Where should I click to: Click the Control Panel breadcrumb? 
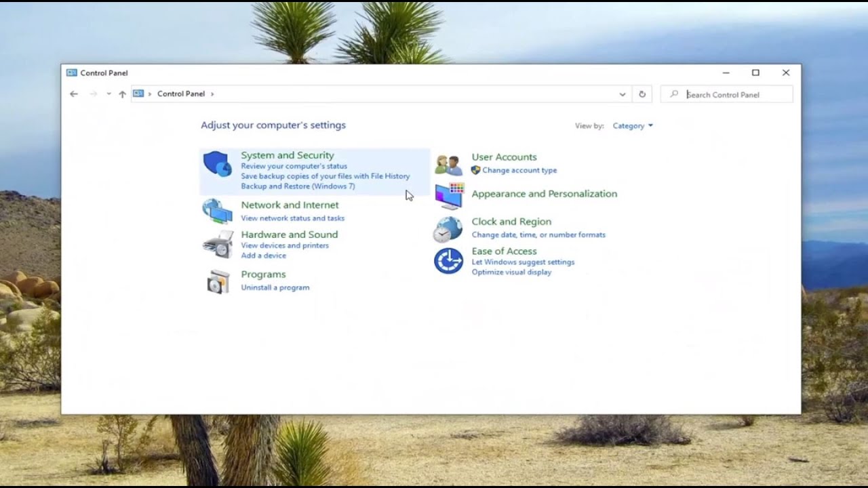pyautogui.click(x=181, y=94)
